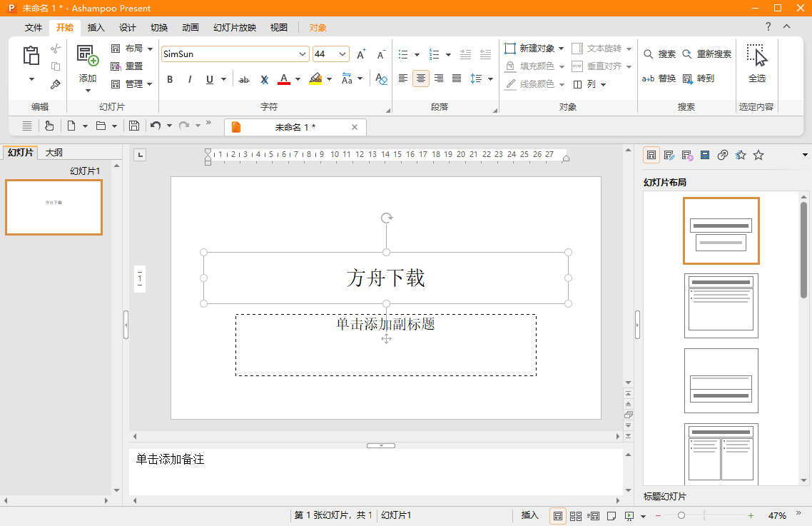
Task: Switch to the 设计 ribbon tab
Action: (x=128, y=27)
